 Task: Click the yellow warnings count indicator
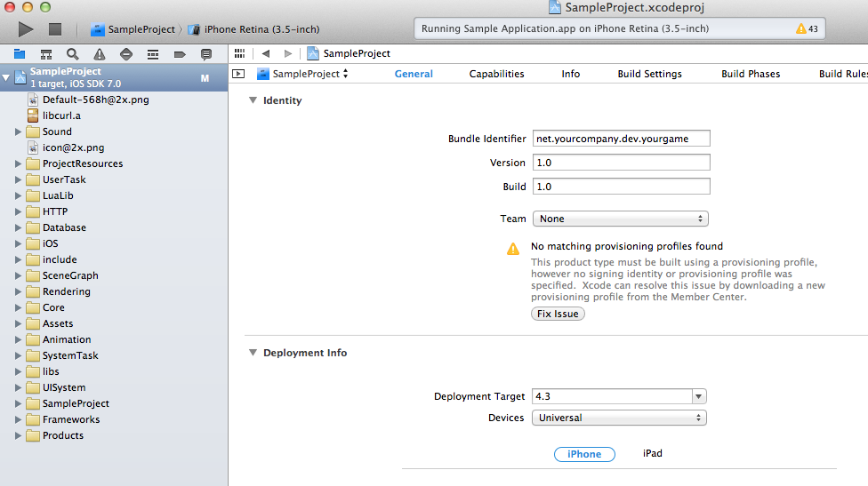click(807, 28)
